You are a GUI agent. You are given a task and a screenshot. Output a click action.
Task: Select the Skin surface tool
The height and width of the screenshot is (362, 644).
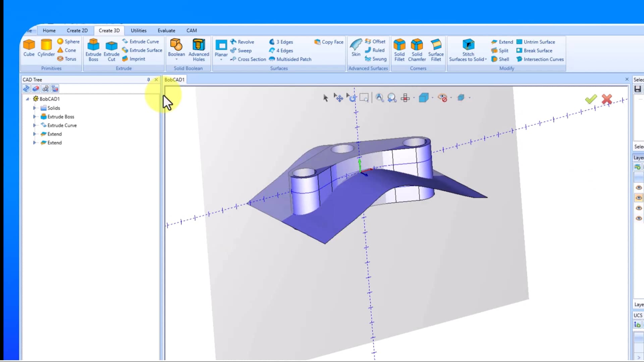[356, 48]
